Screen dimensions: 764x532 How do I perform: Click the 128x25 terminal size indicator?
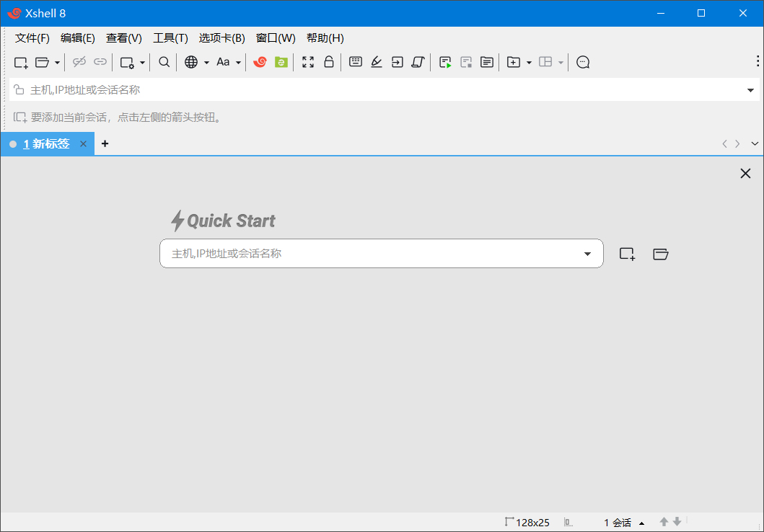coord(532,522)
